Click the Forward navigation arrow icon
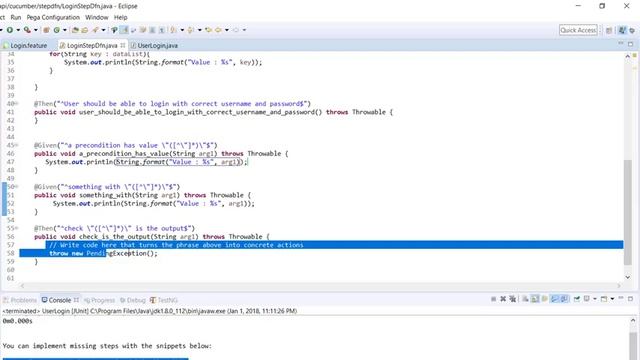640x360 pixels. click(236, 30)
